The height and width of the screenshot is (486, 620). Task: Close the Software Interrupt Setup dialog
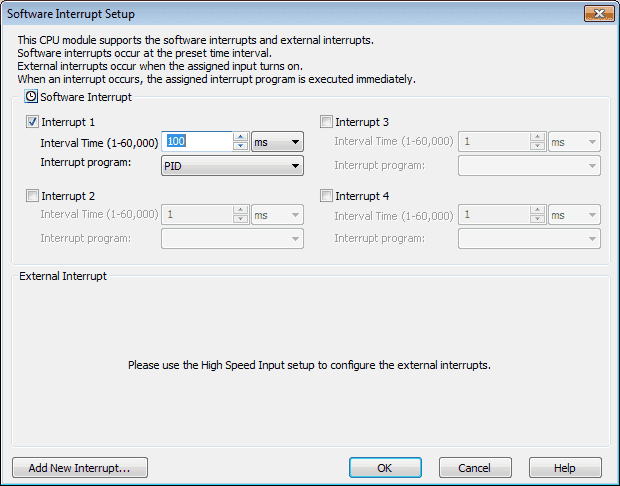(x=599, y=14)
